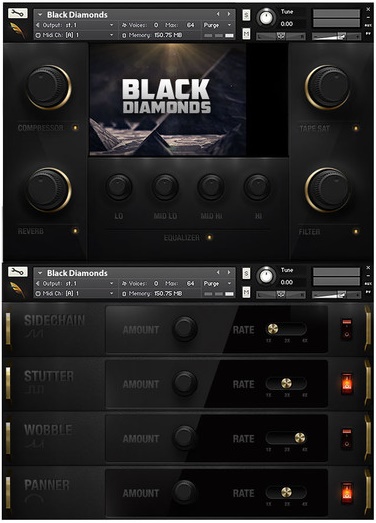Toggle the Compressor power LED
This screenshot has width=376, height=523.
pyautogui.click(x=75, y=128)
